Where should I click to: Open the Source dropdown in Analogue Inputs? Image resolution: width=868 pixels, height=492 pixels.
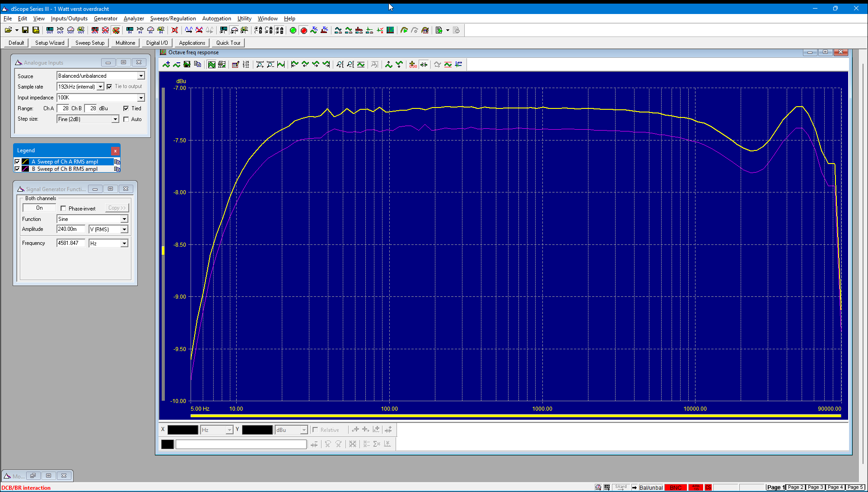tap(141, 76)
